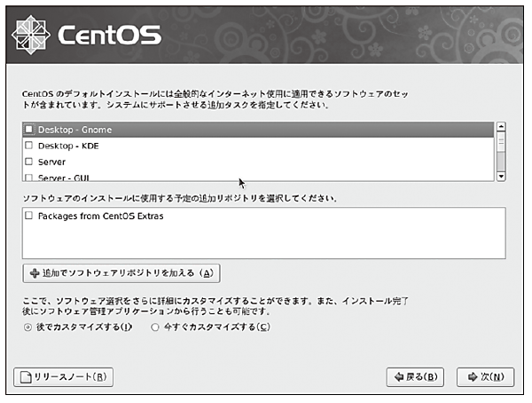This screenshot has width=532, height=403.
Task: Click the CentOS logo icon
Action: point(32,35)
